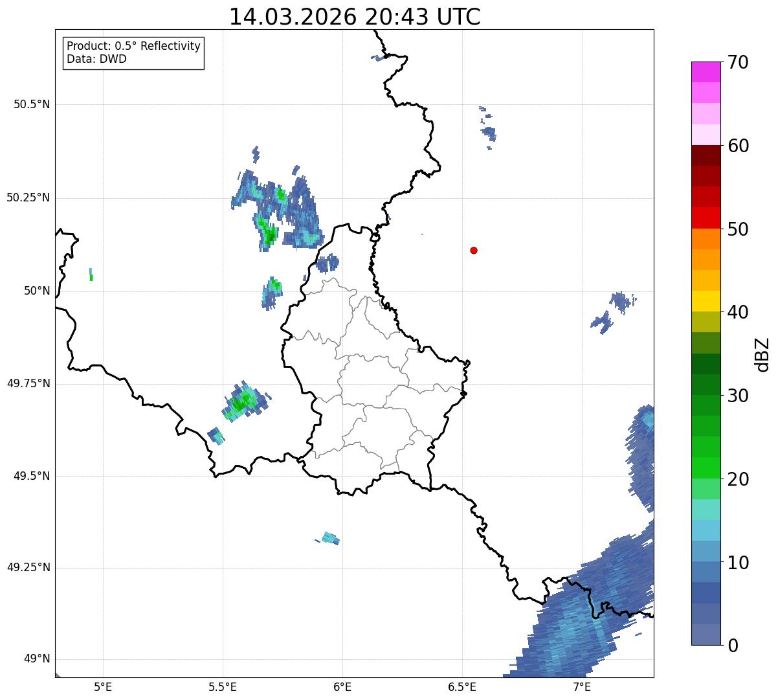Click the colorbar tick label 50

tap(738, 229)
